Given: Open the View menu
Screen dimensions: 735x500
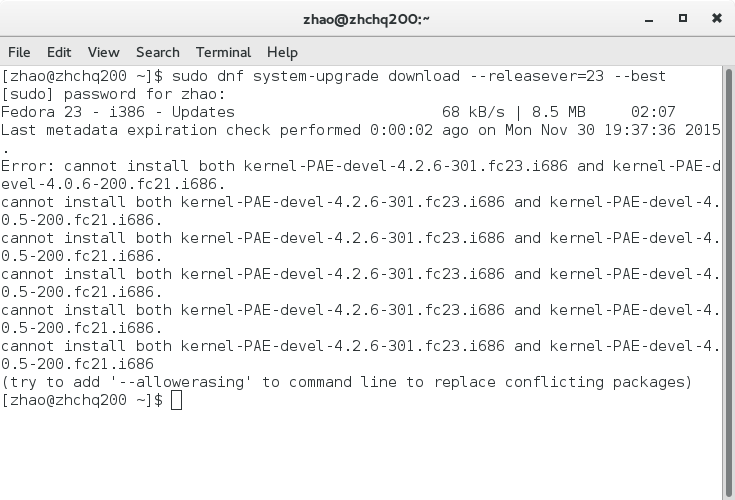Looking at the screenshot, I should click(103, 52).
